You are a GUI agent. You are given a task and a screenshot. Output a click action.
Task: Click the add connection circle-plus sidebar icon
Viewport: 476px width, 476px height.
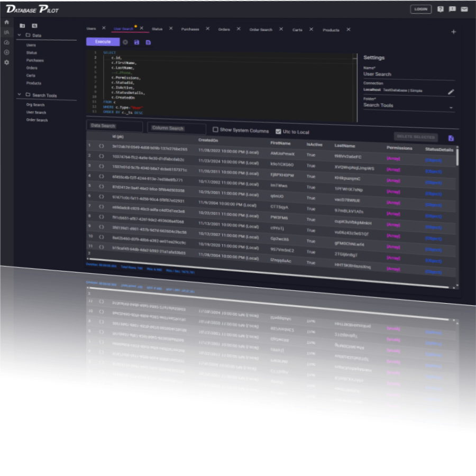[x=7, y=52]
